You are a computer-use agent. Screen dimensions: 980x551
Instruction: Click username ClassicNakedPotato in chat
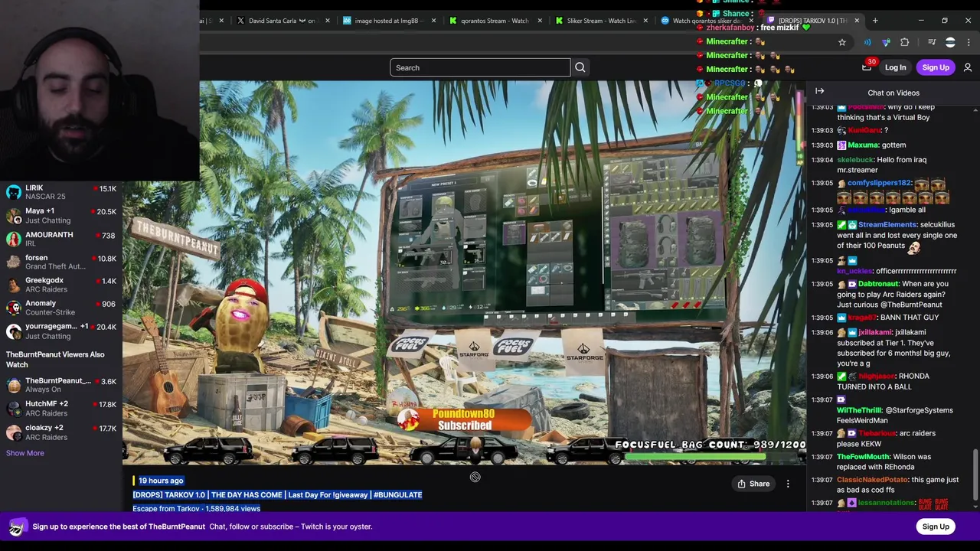click(x=873, y=480)
